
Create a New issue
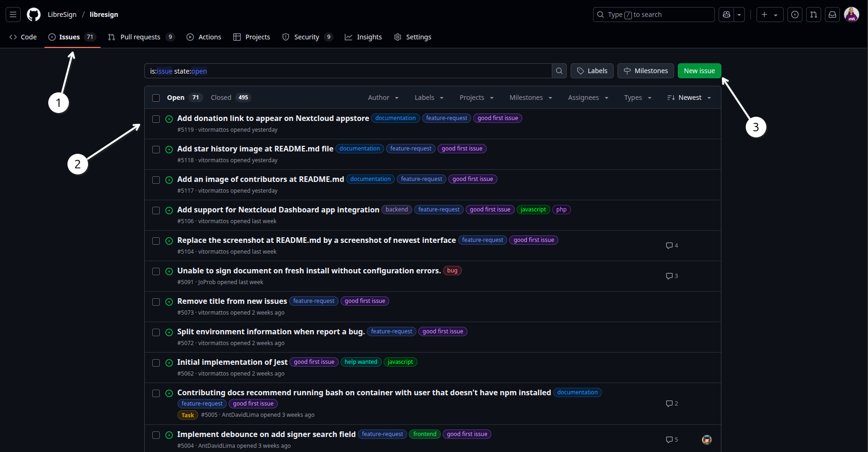point(699,71)
